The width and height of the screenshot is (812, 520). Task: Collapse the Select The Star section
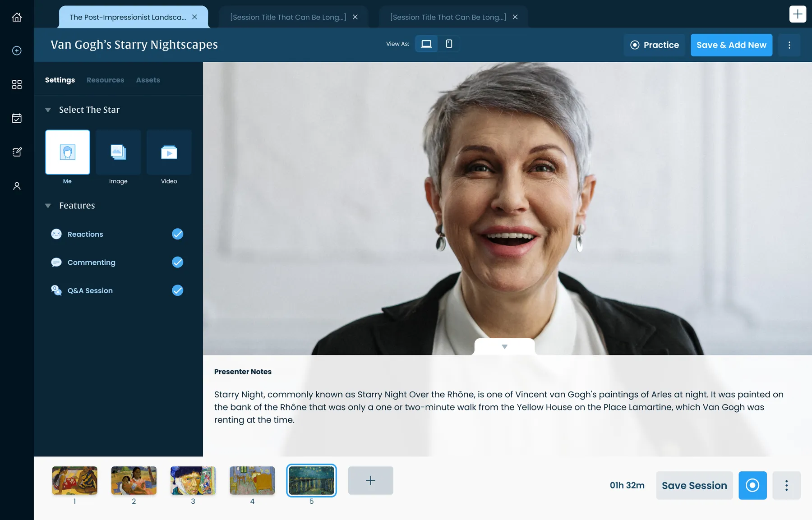point(48,110)
